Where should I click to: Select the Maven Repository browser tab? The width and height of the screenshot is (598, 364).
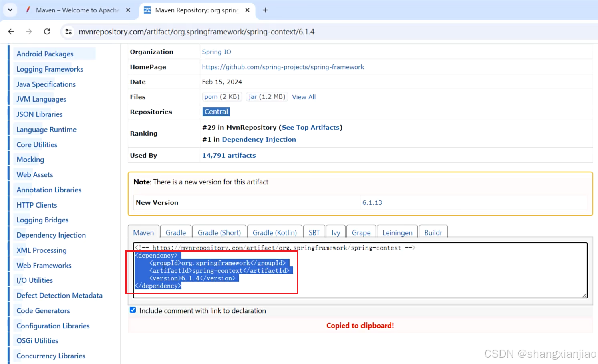tap(196, 10)
